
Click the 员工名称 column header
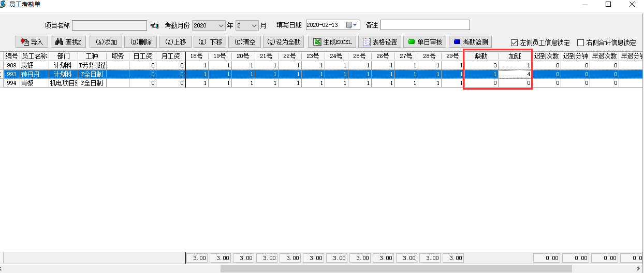(34, 56)
